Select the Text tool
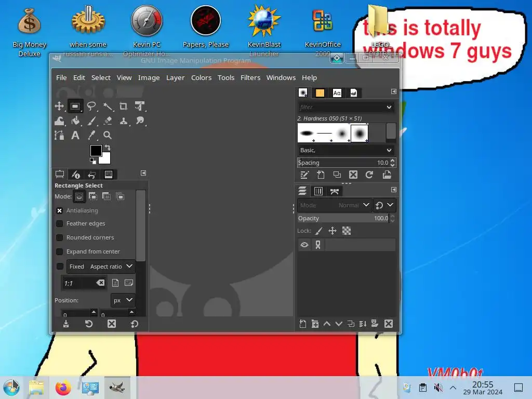The image size is (532, 399). pyautogui.click(x=75, y=136)
